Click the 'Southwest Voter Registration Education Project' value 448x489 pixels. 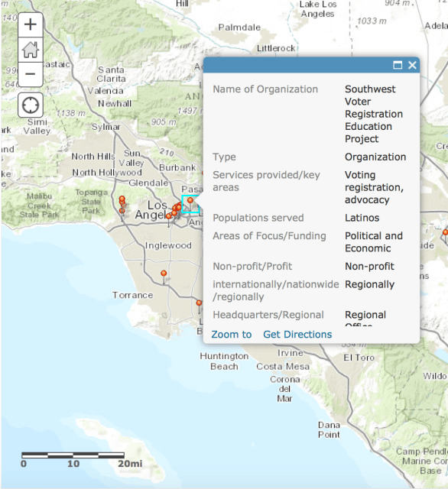373,114
